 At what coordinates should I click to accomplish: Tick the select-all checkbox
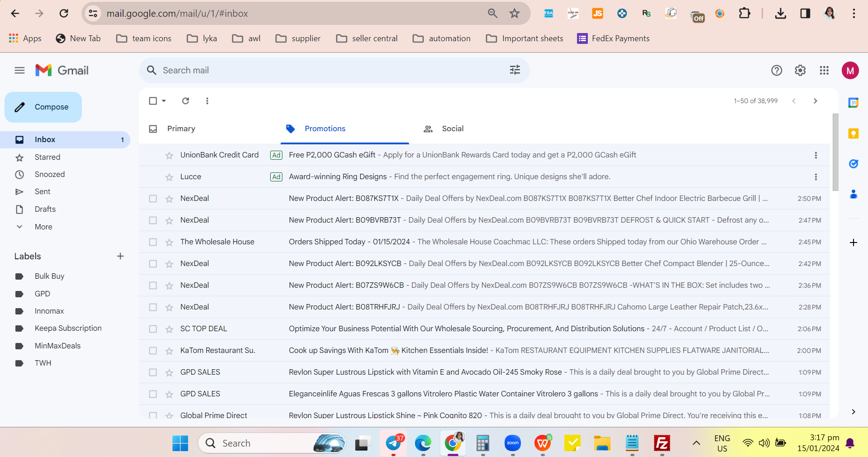pyautogui.click(x=153, y=101)
